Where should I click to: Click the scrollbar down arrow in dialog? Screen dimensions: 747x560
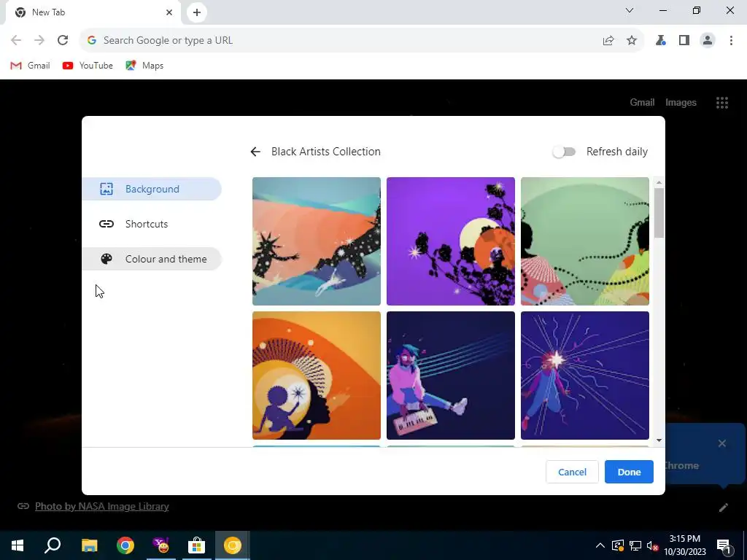(659, 440)
